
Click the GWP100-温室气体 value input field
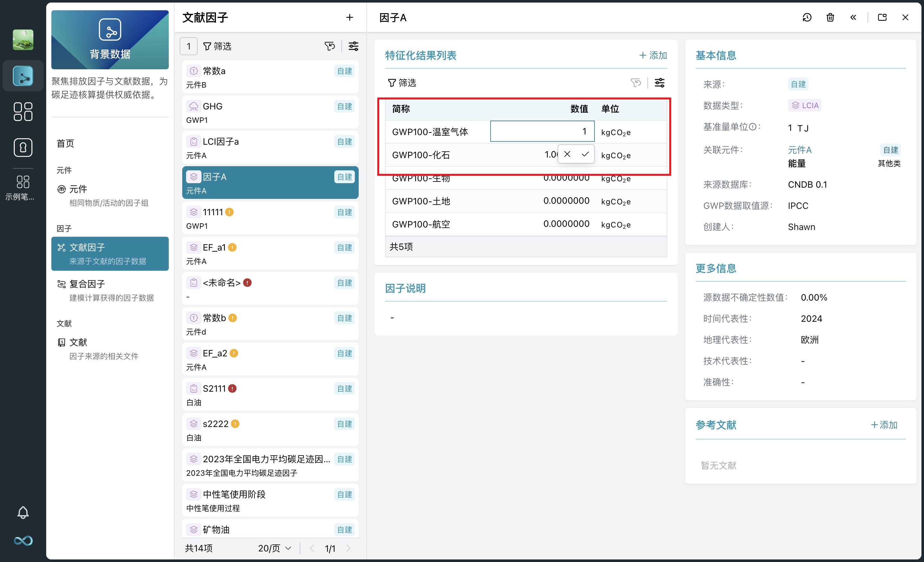click(x=542, y=131)
